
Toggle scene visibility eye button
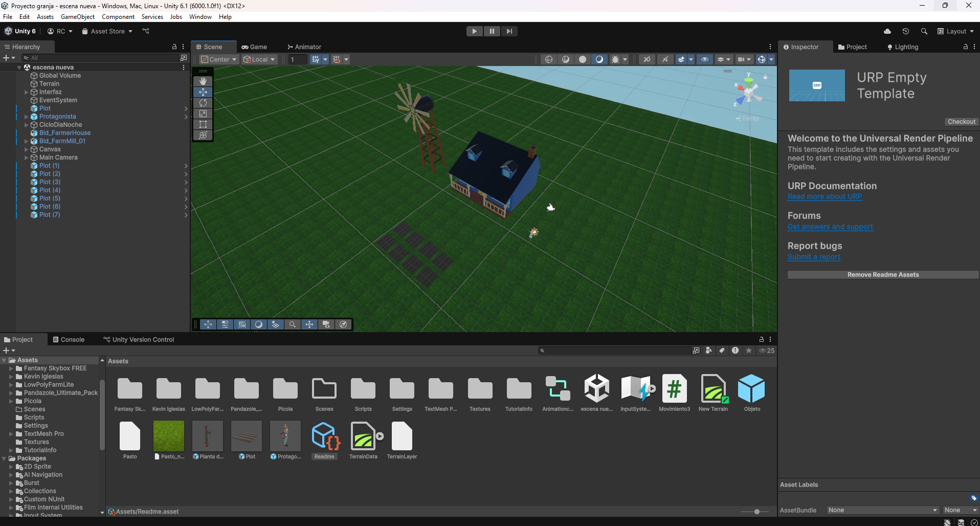coord(705,59)
